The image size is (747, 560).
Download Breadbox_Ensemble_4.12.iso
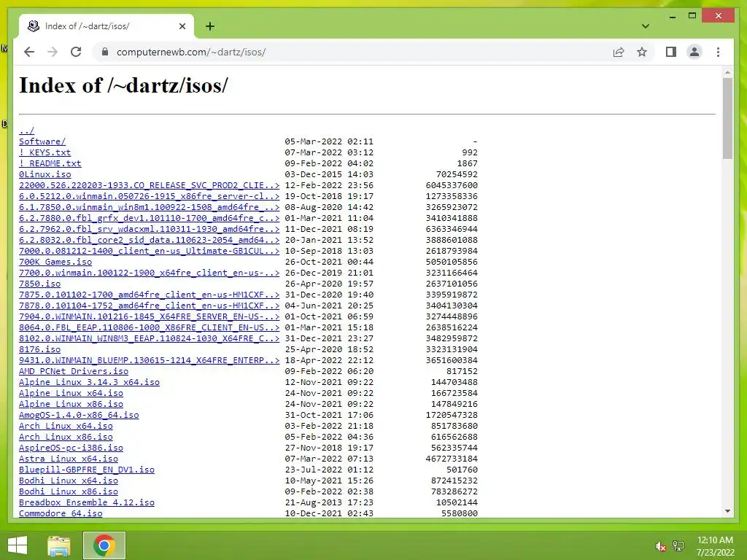tap(87, 503)
